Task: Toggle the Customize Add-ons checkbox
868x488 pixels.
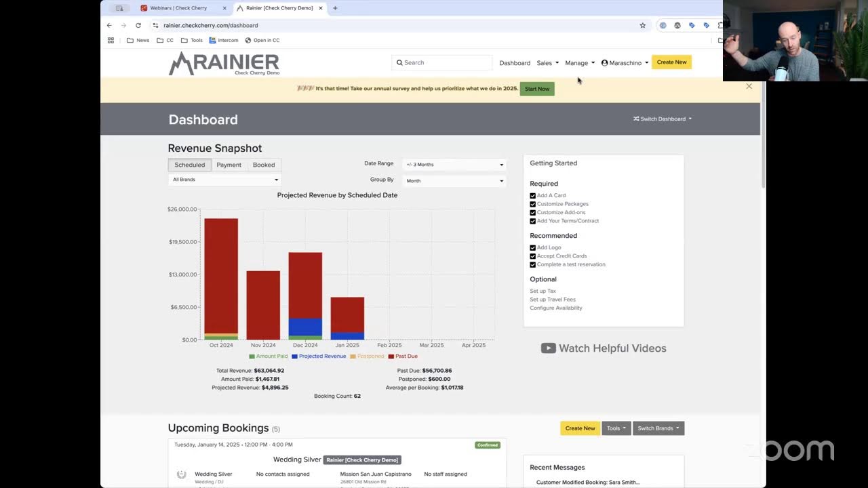Action: (532, 212)
